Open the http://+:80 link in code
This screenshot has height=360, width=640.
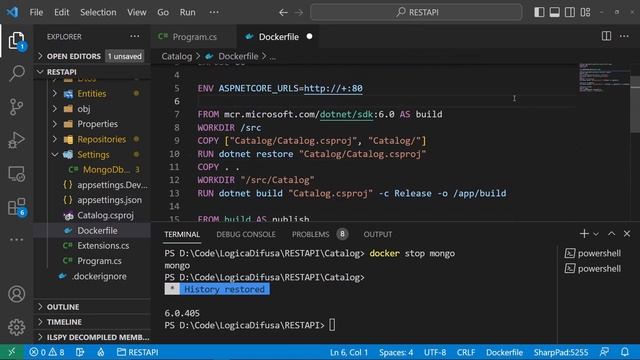point(333,88)
